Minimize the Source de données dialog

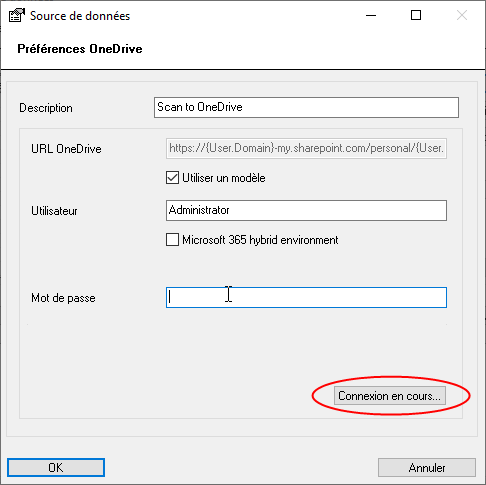click(x=371, y=15)
